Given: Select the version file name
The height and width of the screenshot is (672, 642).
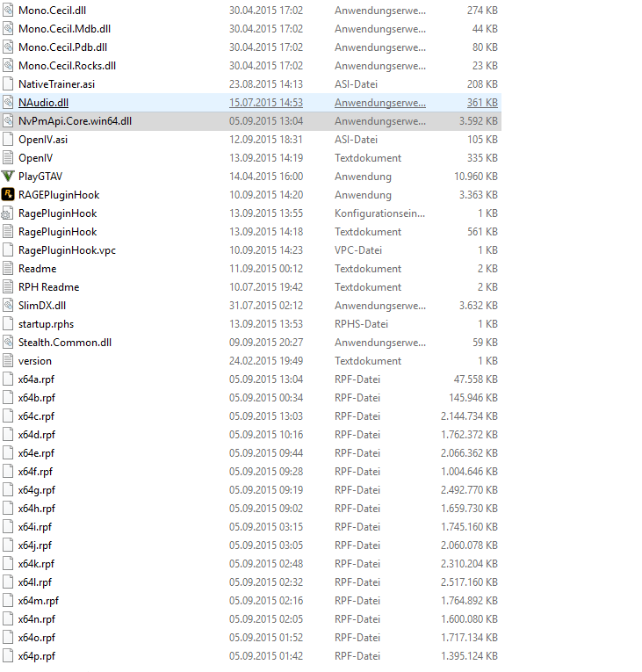Looking at the screenshot, I should click(35, 360).
